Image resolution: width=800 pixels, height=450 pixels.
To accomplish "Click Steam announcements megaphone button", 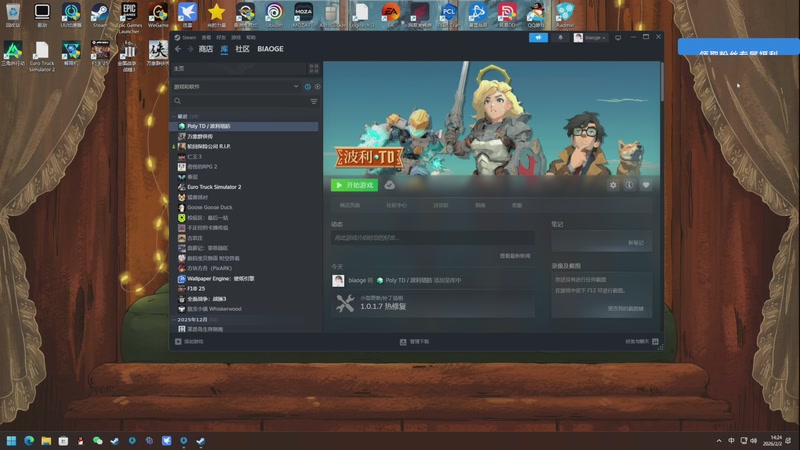I will (538, 38).
